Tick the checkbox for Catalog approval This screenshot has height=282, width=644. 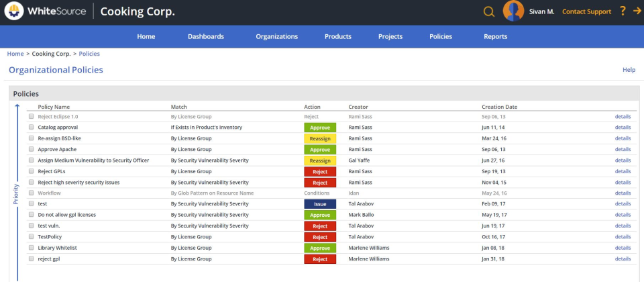click(x=32, y=128)
